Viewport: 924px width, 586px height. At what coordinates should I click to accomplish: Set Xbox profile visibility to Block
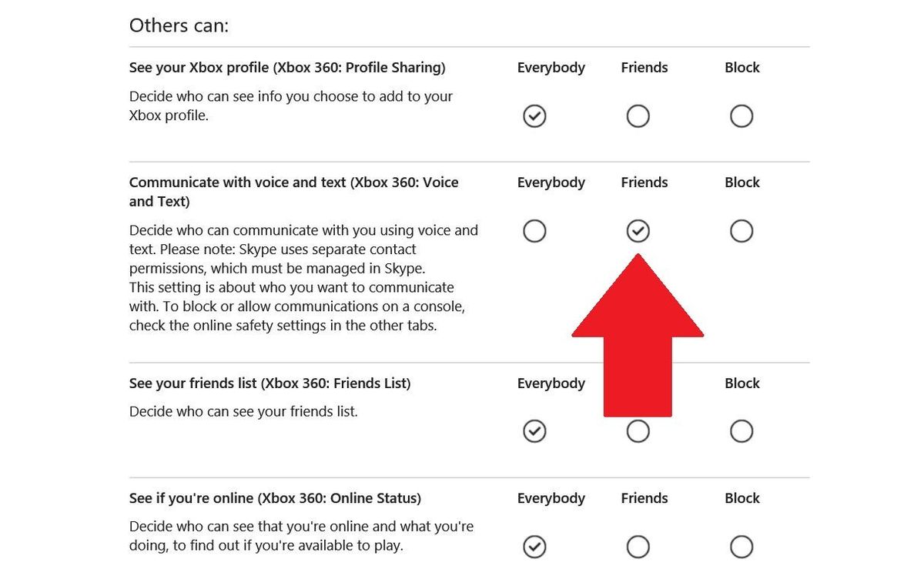742,116
